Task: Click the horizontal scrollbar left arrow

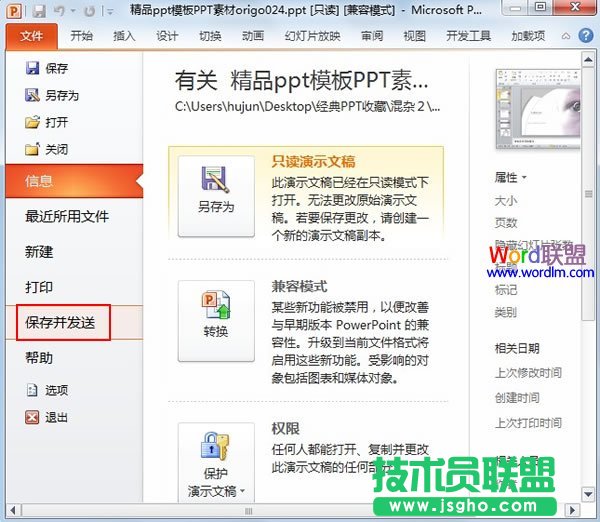Action: (x=13, y=511)
